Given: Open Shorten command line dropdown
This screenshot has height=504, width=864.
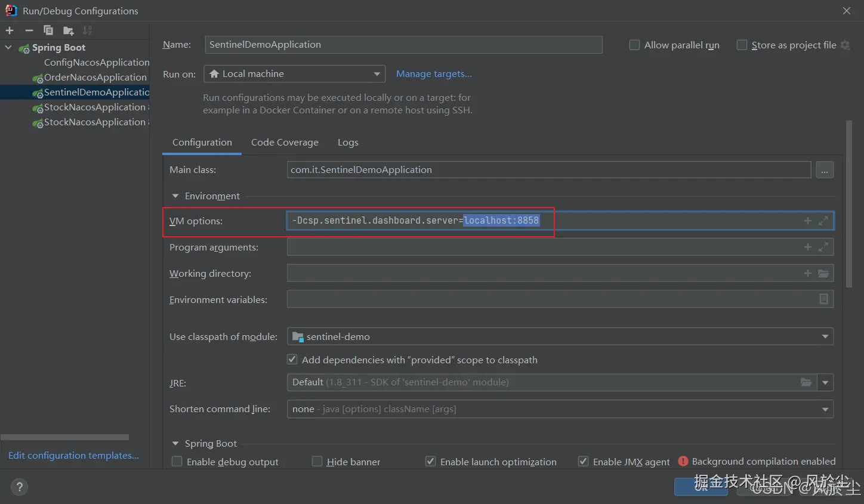Looking at the screenshot, I should tap(560, 409).
